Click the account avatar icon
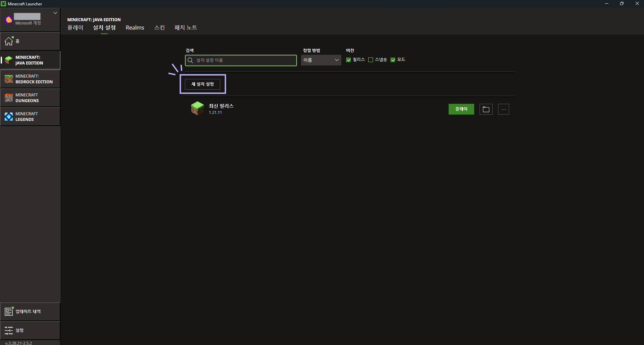Viewport: 644px width, 345px height. 9,20
